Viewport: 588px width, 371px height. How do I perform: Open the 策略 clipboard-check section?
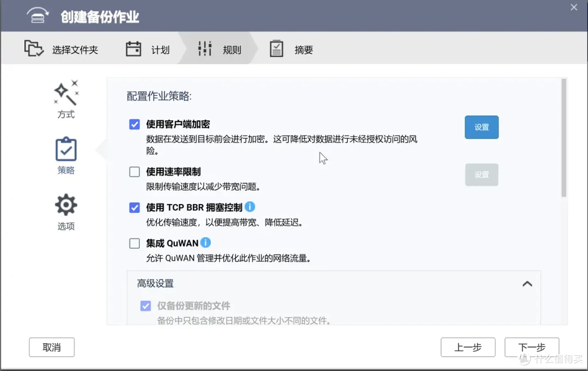[66, 149]
